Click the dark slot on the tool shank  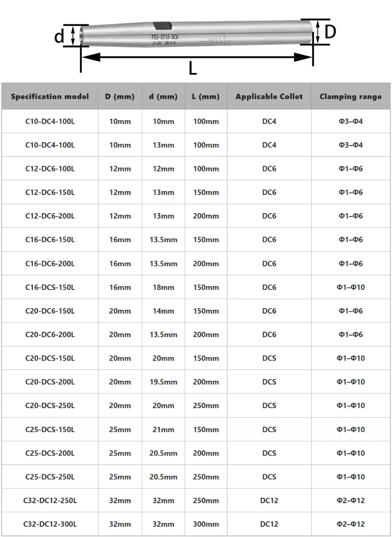click(x=162, y=25)
